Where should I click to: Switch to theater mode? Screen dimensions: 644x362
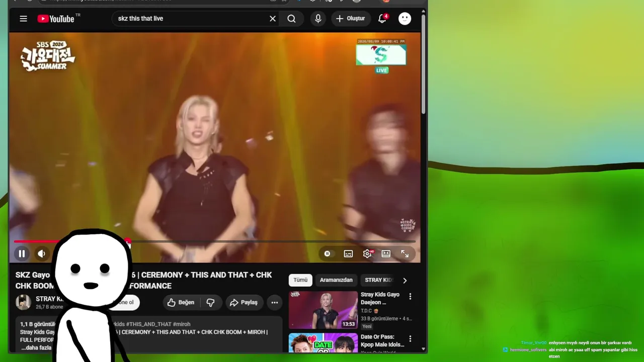pyautogui.click(x=386, y=254)
